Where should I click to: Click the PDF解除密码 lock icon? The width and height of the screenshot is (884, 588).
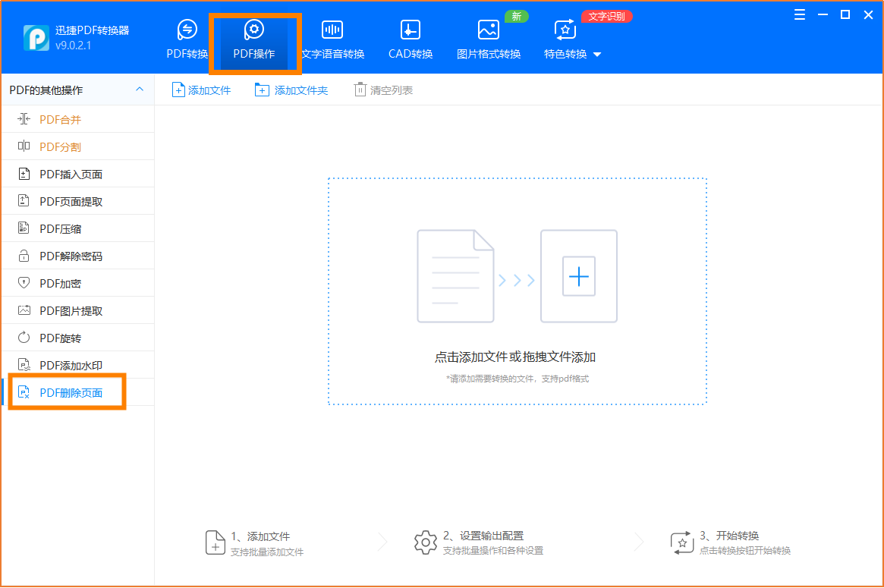tap(24, 256)
